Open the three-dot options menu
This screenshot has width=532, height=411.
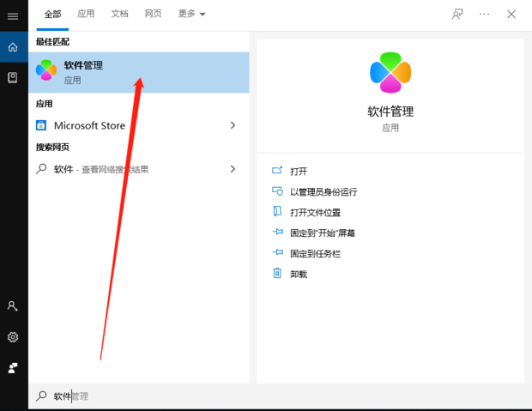pyautogui.click(x=484, y=14)
